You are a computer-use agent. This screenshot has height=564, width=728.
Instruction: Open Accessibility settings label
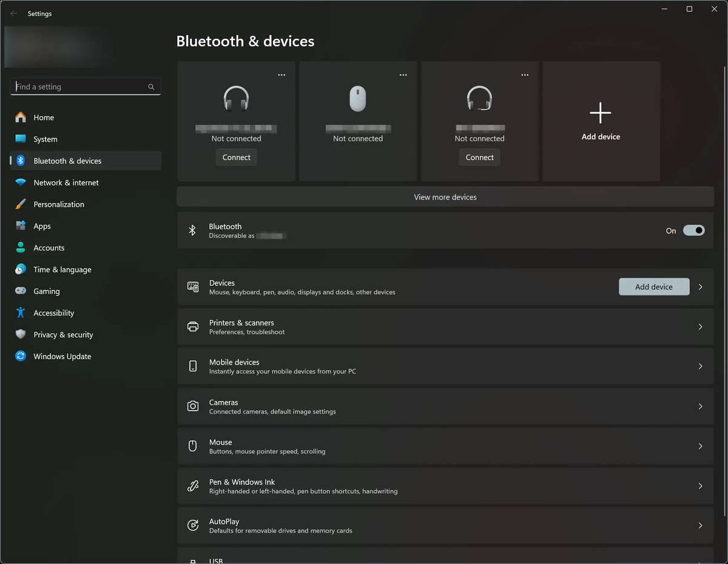(x=54, y=313)
